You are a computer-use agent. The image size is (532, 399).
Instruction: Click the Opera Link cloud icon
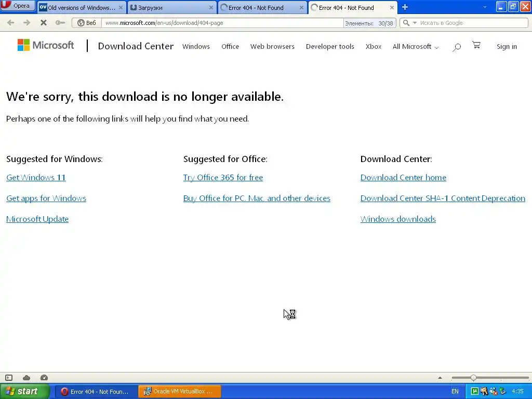tap(26, 378)
